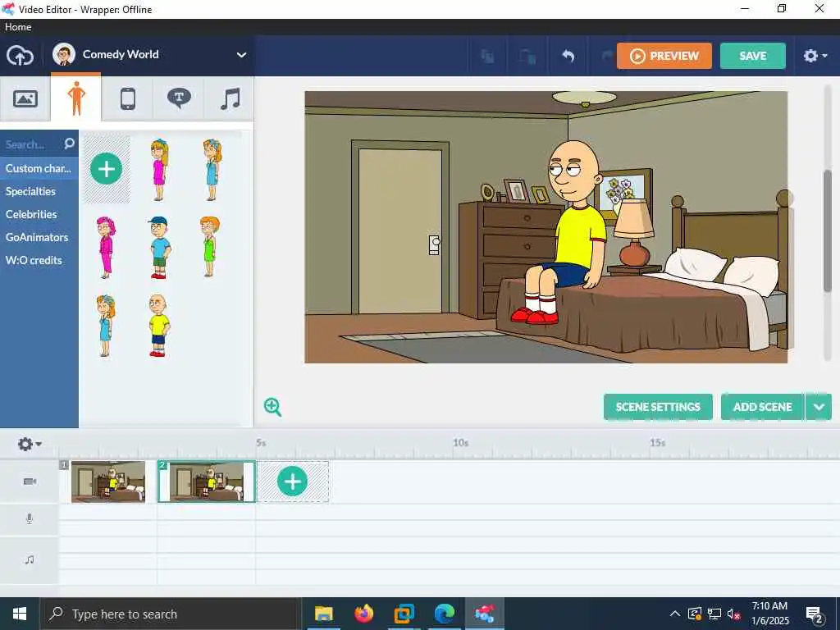
Task: Undo the last action
Action: 568,56
